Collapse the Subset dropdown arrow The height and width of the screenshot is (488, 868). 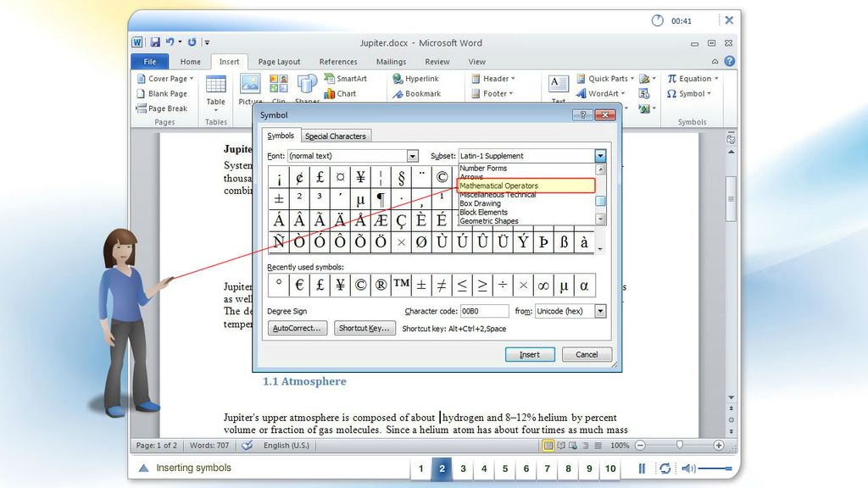point(601,156)
